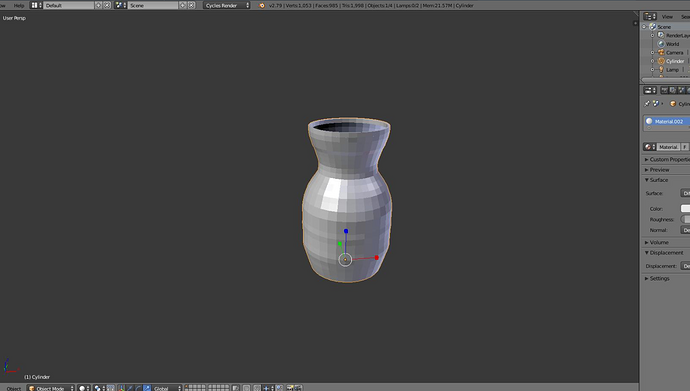Open the Render Layers properties tab icon
The width and height of the screenshot is (690, 391).
(x=673, y=90)
